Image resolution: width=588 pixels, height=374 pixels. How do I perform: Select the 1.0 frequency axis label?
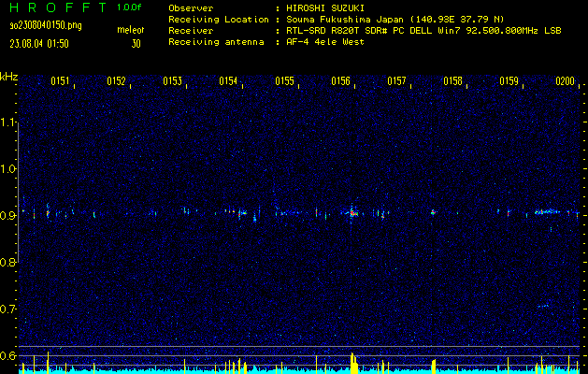click(8, 169)
